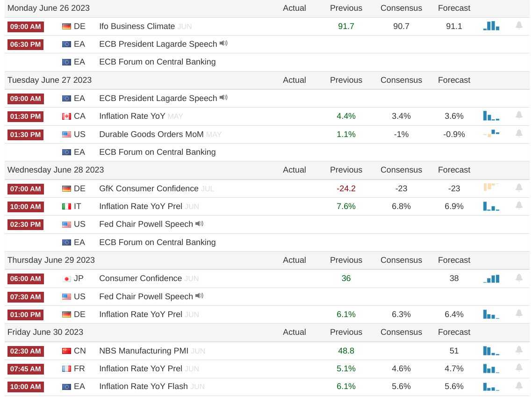Click the FR country code
The image size is (532, 397).
click(79, 368)
